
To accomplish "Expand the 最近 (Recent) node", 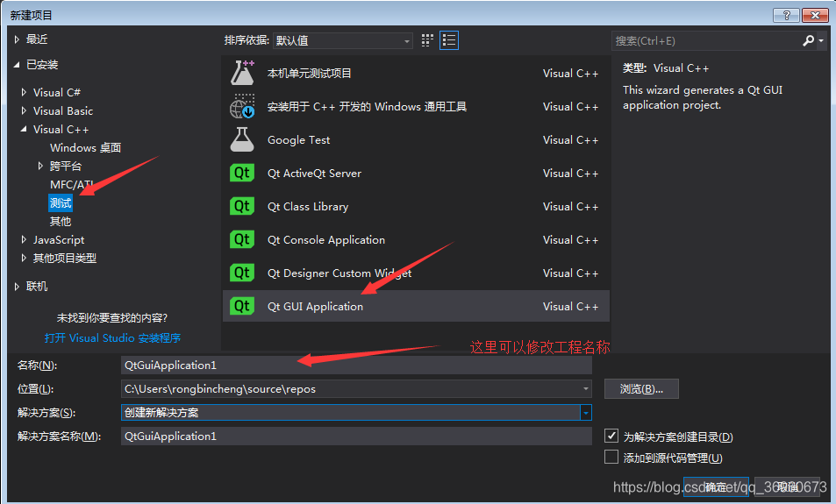I will [x=17, y=39].
